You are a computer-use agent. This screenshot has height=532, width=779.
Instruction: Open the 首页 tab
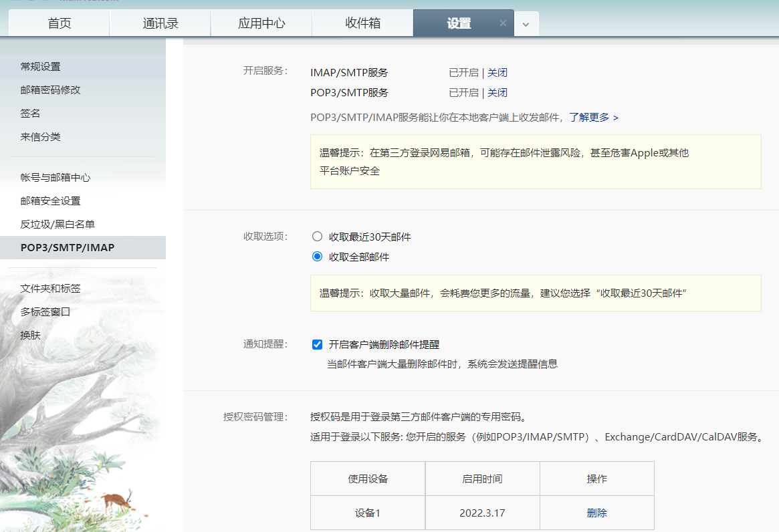(x=60, y=23)
